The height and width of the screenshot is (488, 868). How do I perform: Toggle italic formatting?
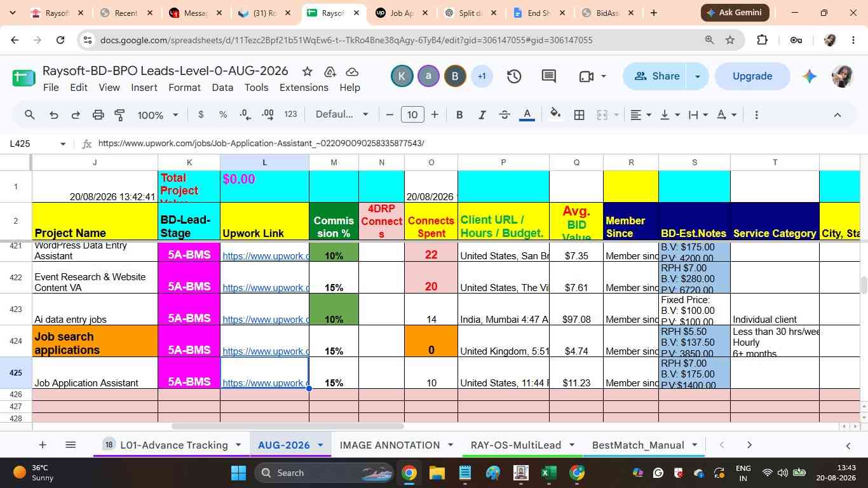(482, 115)
